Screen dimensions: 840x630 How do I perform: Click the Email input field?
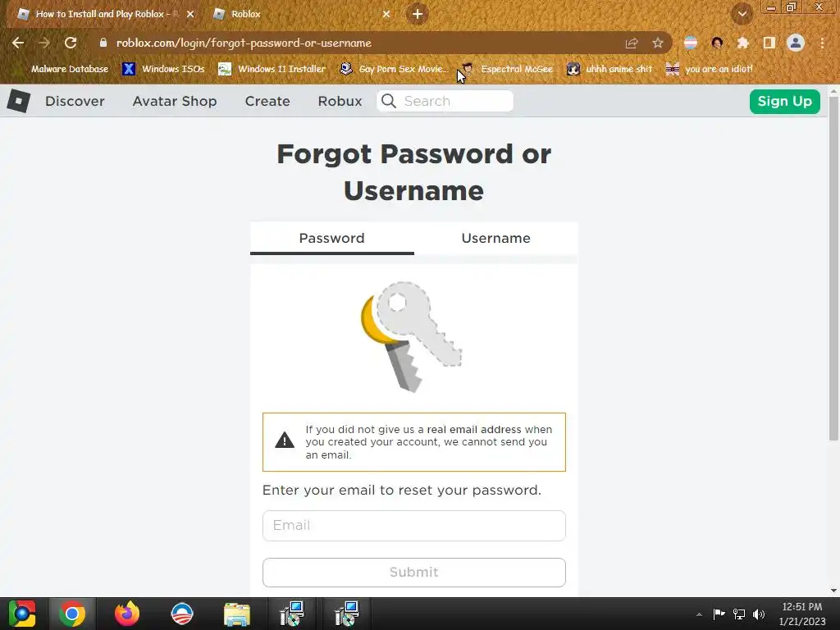pyautogui.click(x=414, y=526)
